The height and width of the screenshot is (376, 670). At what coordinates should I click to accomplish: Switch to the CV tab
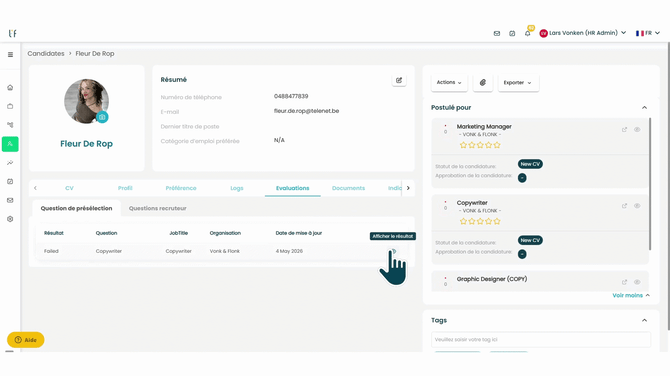[x=69, y=188]
